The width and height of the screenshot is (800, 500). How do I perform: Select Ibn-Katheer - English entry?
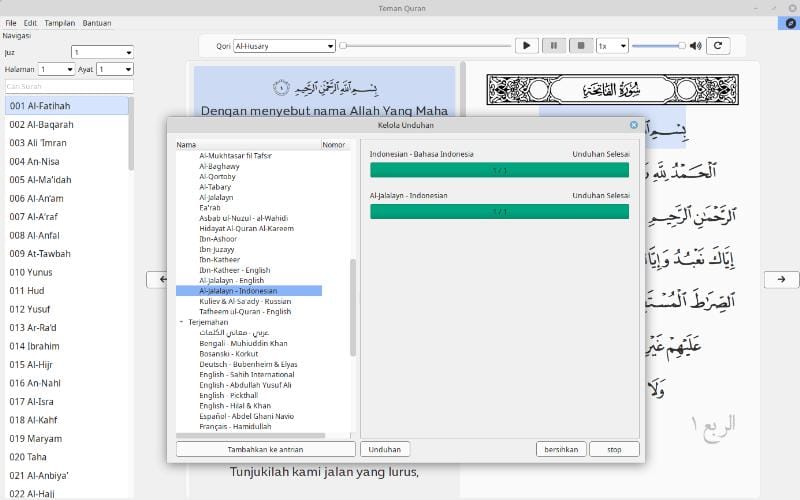(235, 270)
